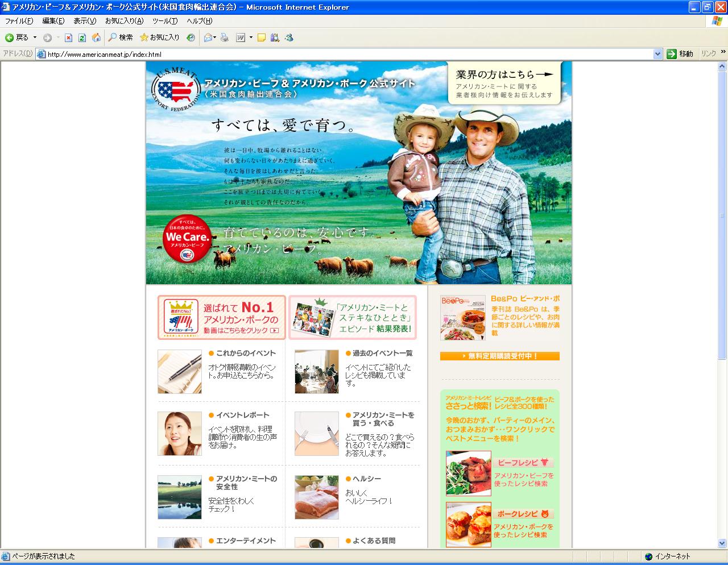The height and width of the screenshot is (565, 728).
Task: Open the ヘルプ(H) menu
Action: click(200, 21)
